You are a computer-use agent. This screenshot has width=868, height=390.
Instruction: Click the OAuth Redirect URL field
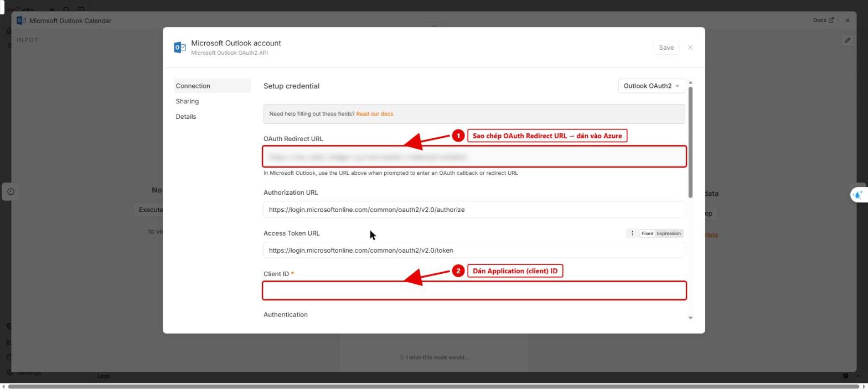tap(474, 157)
